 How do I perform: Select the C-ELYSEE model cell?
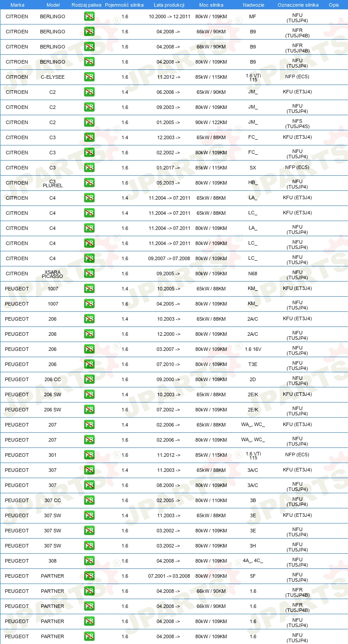(x=53, y=77)
